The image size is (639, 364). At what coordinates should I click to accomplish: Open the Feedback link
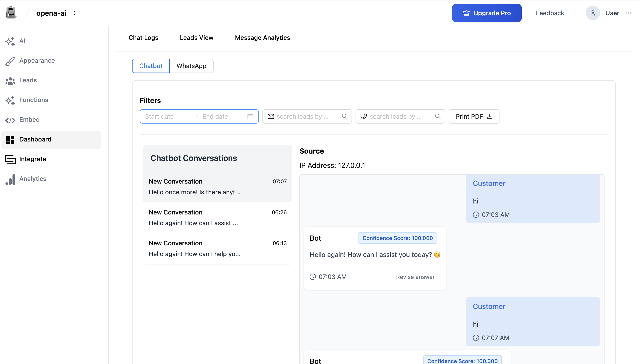(550, 13)
